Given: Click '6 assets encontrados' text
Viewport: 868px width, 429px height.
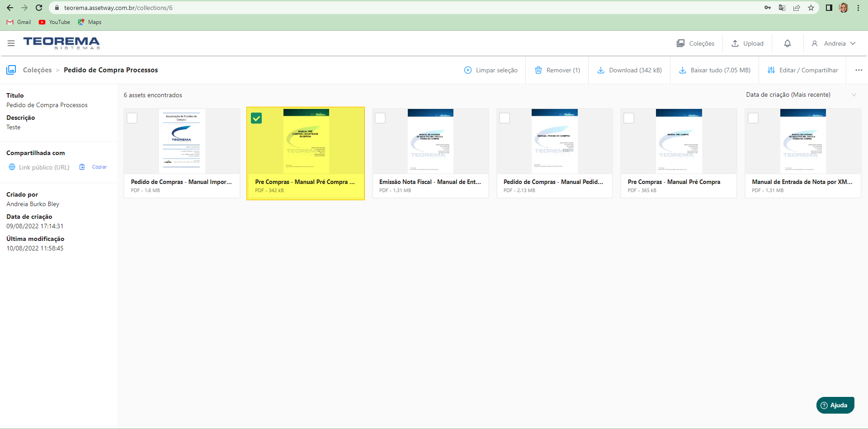Looking at the screenshot, I should coord(153,95).
